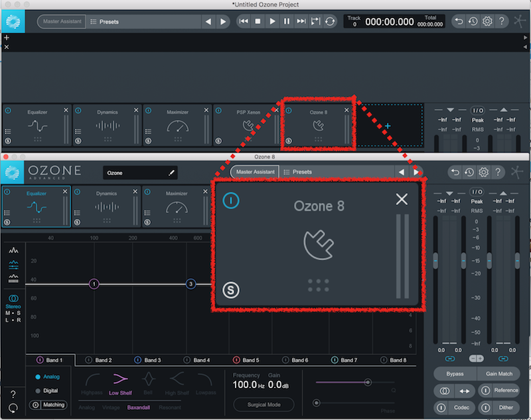Choose the Low Shelf filter shape

tap(120, 384)
